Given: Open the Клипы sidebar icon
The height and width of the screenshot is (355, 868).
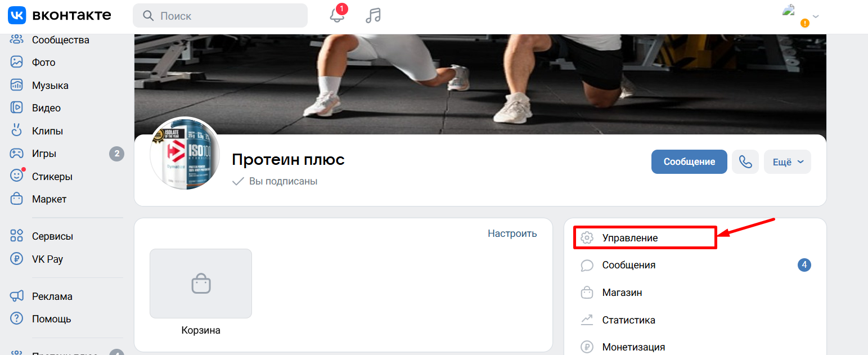Looking at the screenshot, I should tap(17, 131).
